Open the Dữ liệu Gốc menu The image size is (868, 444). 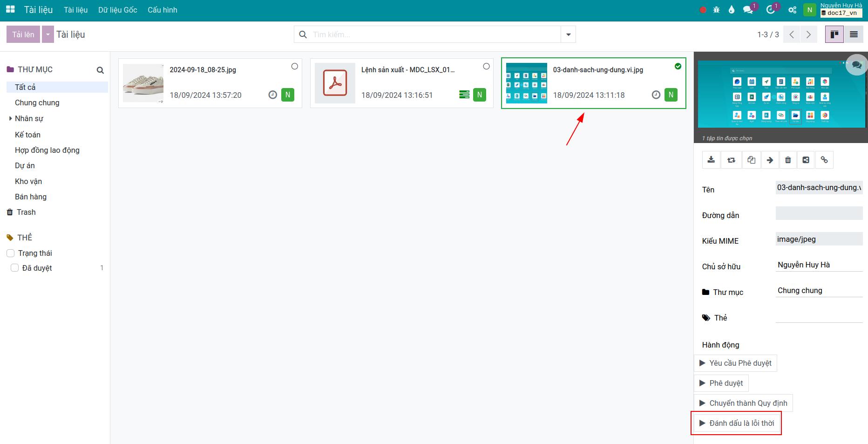click(118, 10)
